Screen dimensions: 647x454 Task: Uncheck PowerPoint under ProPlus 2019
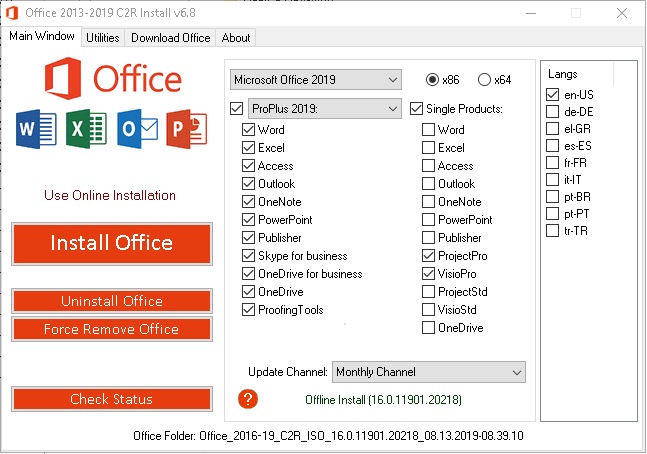click(x=248, y=220)
